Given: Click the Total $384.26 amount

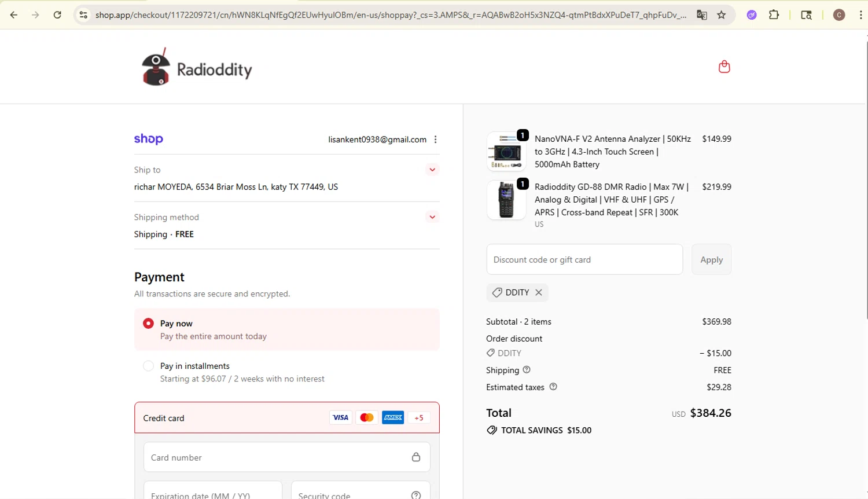Looking at the screenshot, I should 711,413.
